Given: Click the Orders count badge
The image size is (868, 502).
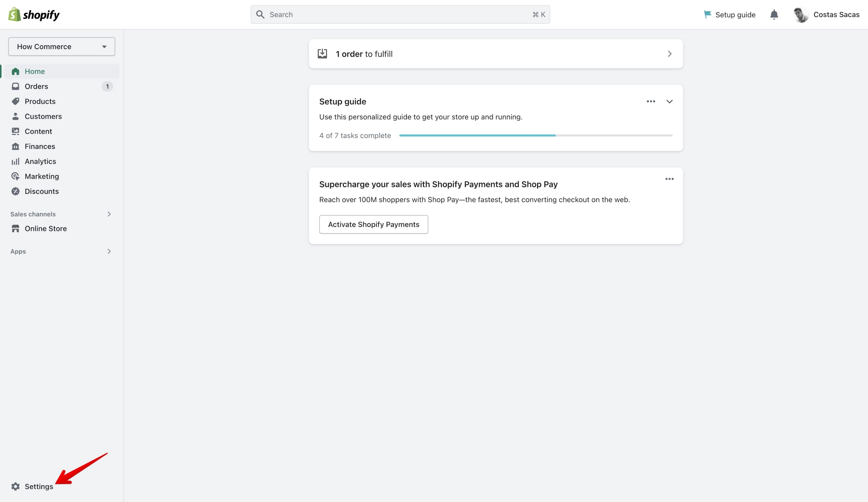Looking at the screenshot, I should [108, 86].
